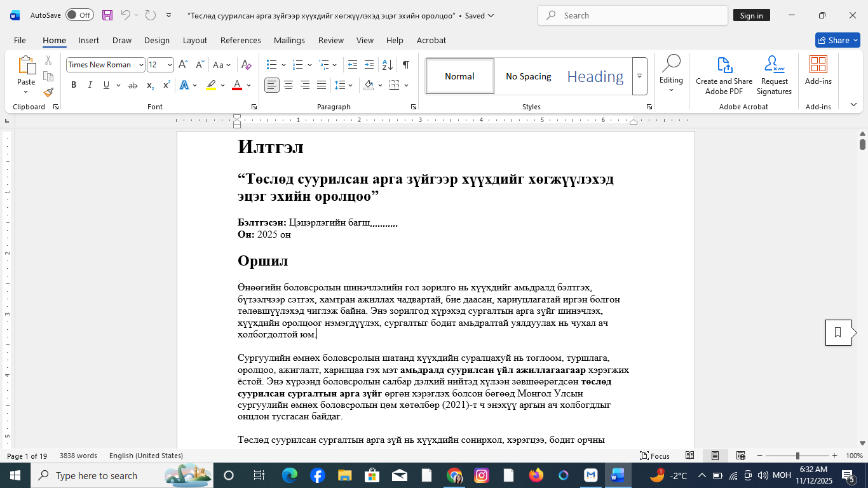Open the Format Painter

point(48,92)
